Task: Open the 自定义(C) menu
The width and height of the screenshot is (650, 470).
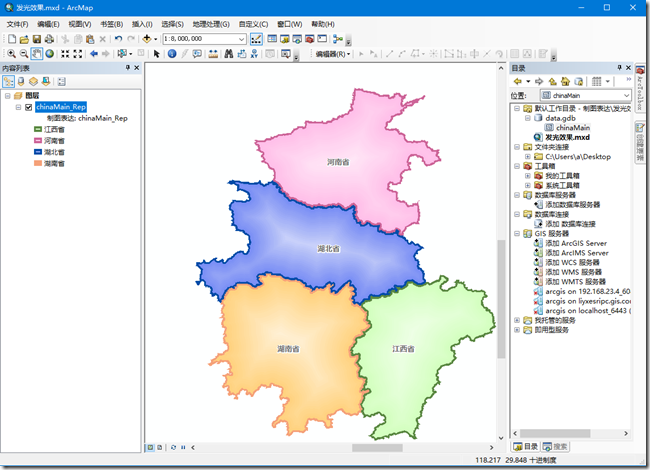Action: pos(253,24)
